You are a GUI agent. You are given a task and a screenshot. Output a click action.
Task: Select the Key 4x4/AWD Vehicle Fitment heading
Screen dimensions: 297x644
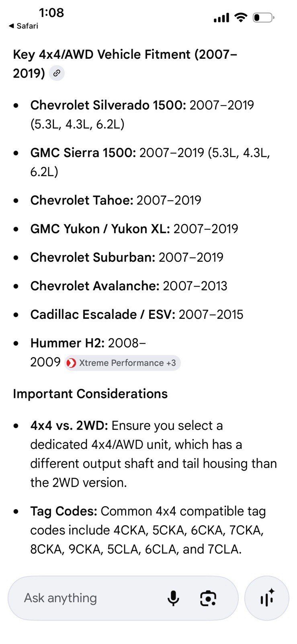125,64
